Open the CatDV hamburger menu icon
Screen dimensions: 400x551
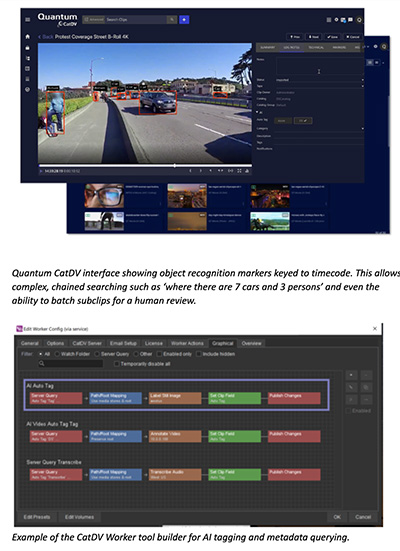tap(27, 20)
